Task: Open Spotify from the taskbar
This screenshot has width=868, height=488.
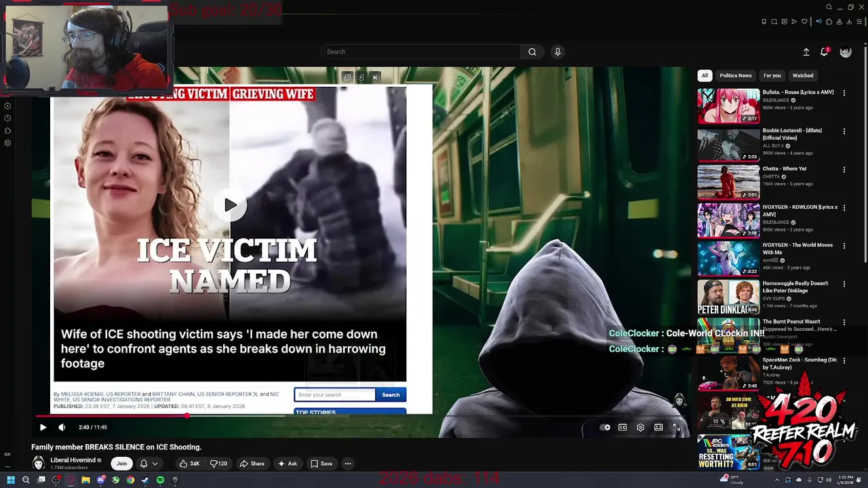Action: click(160, 480)
